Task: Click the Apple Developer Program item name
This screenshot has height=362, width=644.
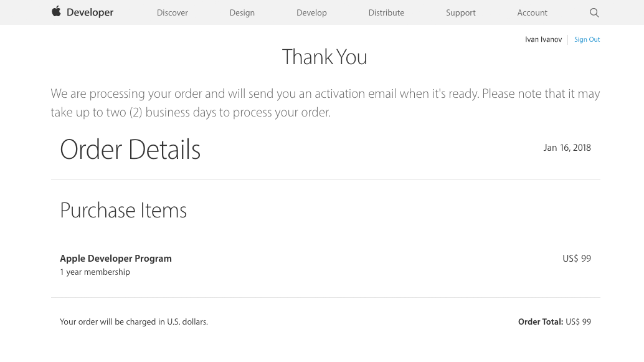Action: point(116,259)
